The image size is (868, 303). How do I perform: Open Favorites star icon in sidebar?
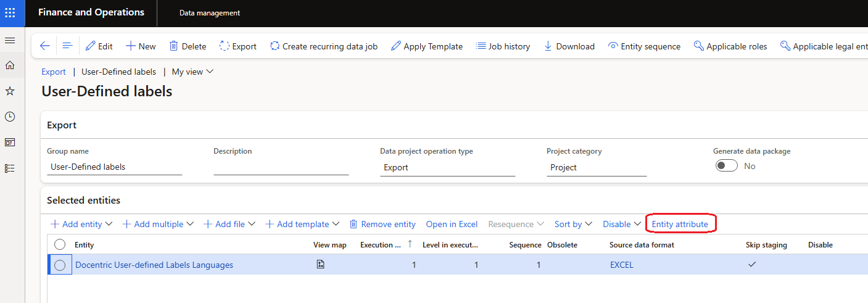pyautogui.click(x=10, y=91)
